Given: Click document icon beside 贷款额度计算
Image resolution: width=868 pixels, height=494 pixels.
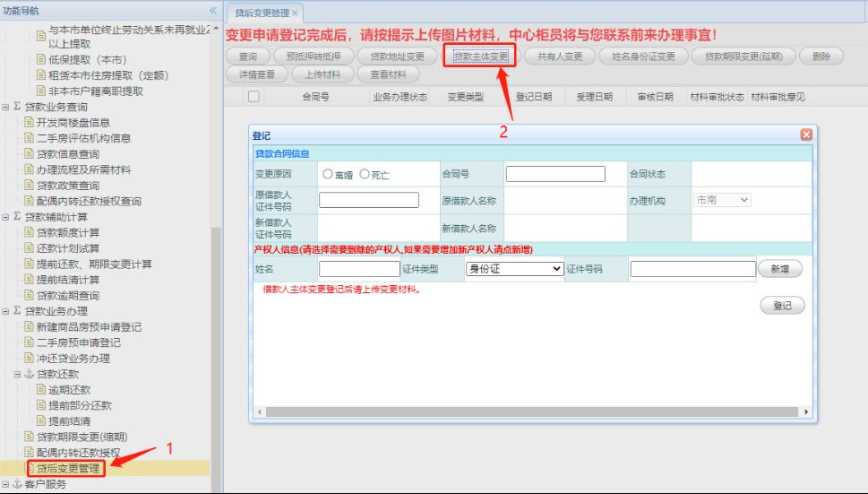Looking at the screenshot, I should [x=30, y=232].
